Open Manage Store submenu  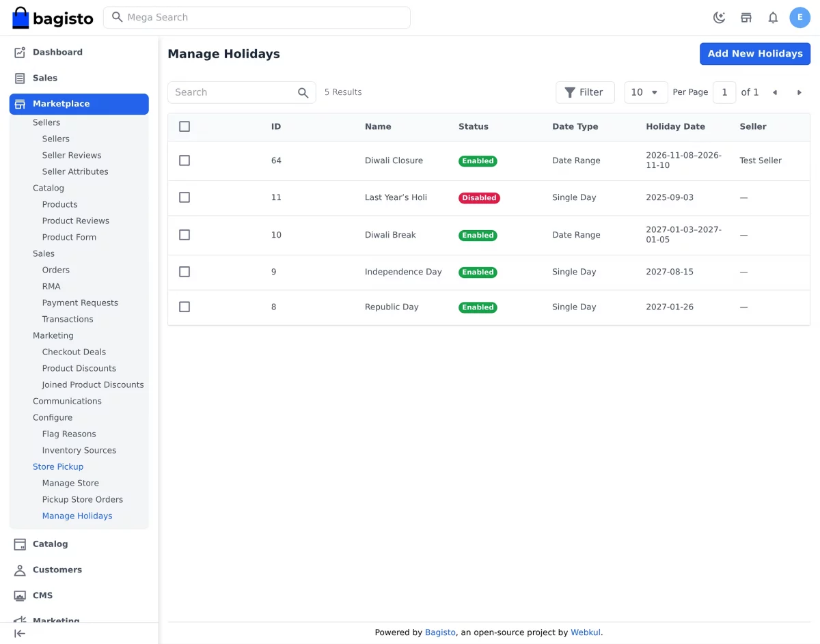point(70,483)
